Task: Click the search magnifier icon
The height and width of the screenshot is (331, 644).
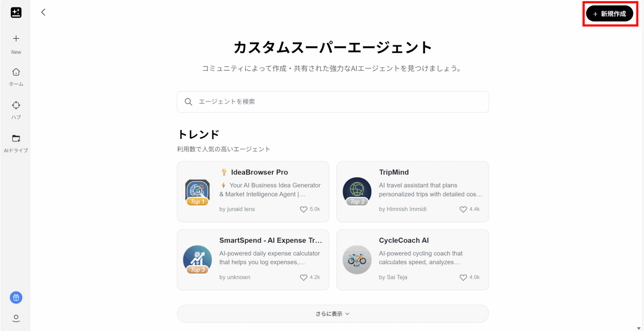Action: point(188,102)
